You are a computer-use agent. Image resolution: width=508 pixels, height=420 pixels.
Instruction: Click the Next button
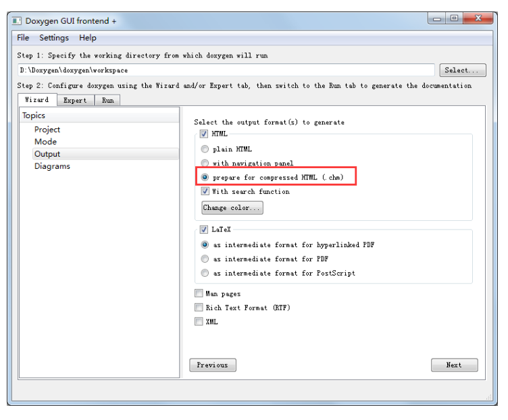(x=454, y=365)
